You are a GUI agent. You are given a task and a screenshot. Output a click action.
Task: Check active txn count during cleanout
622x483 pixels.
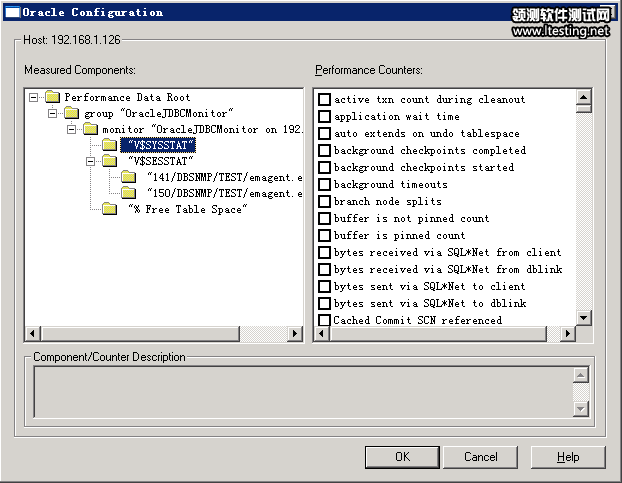[x=324, y=99]
